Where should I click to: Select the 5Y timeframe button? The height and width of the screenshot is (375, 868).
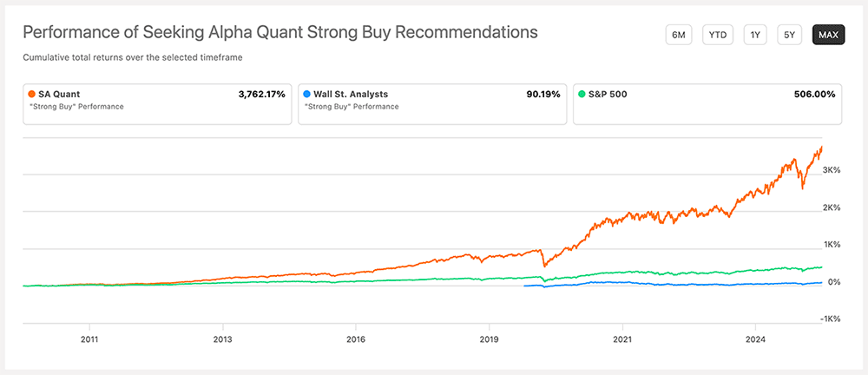[790, 35]
